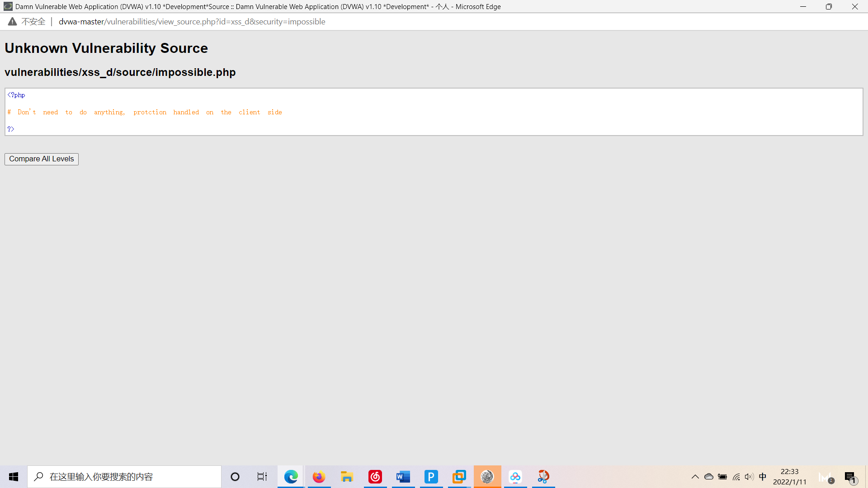The height and width of the screenshot is (488, 868).
Task: Launch NetEase Cloud Music from the taskbar
Action: (375, 477)
